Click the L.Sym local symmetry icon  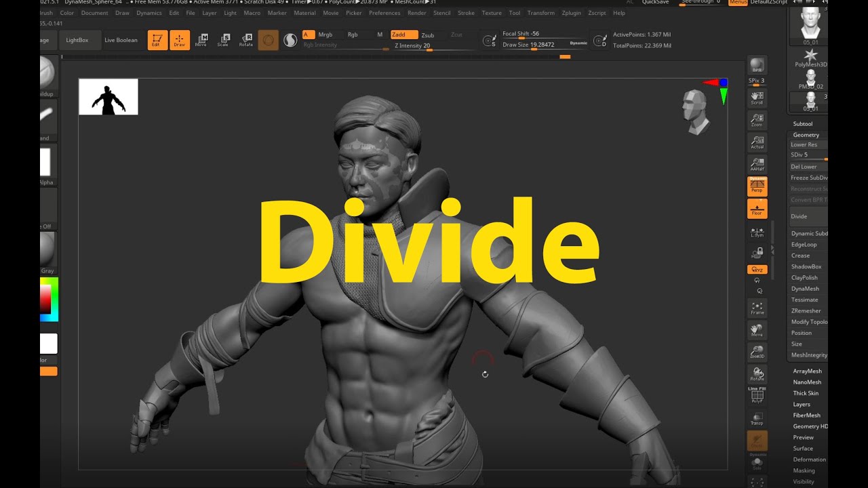pos(757,232)
